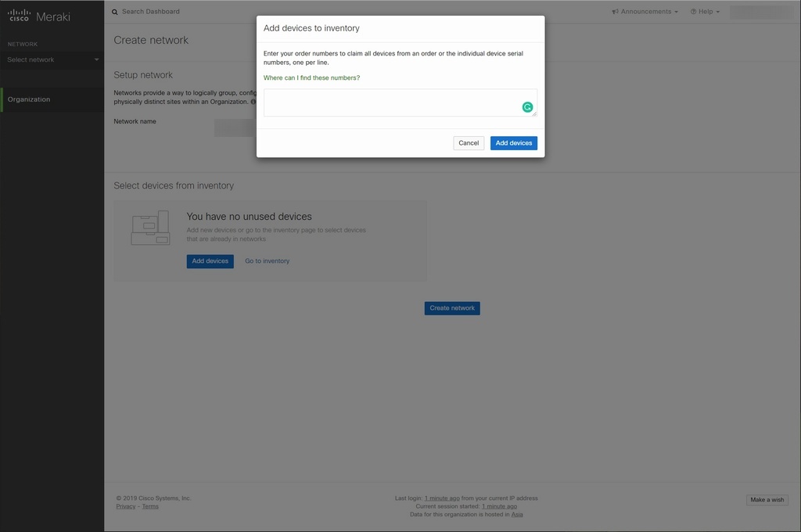Click the 'Add devices to inventory' dialog title
Image resolution: width=801 pixels, height=532 pixels.
coord(311,29)
